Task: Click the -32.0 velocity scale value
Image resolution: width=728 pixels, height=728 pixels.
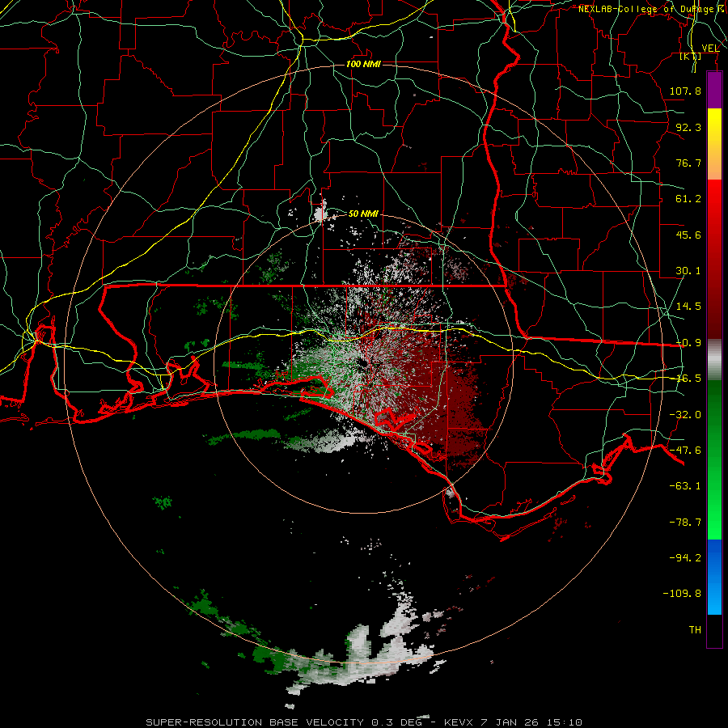Action: (685, 415)
